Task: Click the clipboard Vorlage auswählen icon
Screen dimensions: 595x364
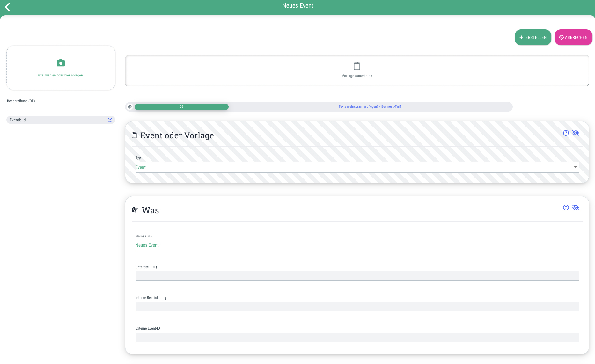Action: coord(357,66)
